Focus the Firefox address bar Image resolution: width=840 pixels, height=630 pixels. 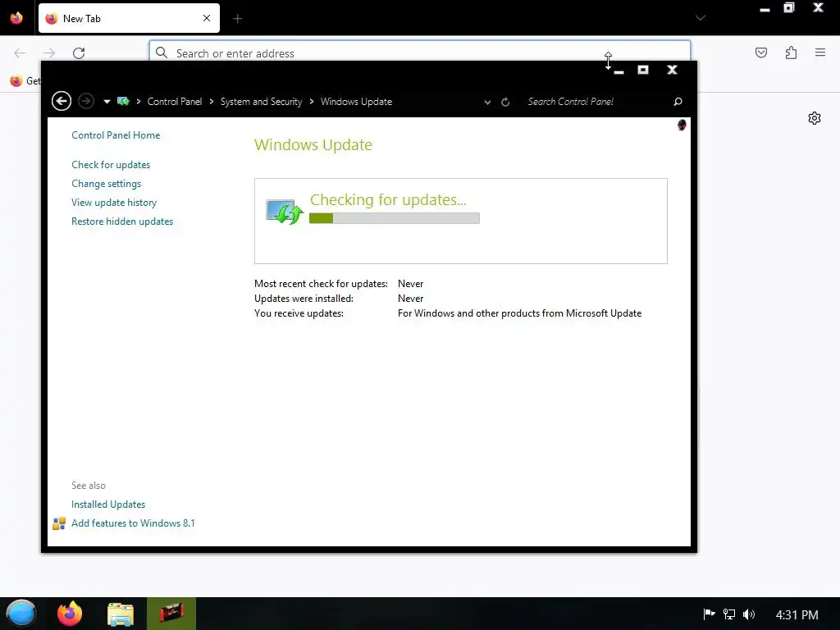[x=419, y=52]
